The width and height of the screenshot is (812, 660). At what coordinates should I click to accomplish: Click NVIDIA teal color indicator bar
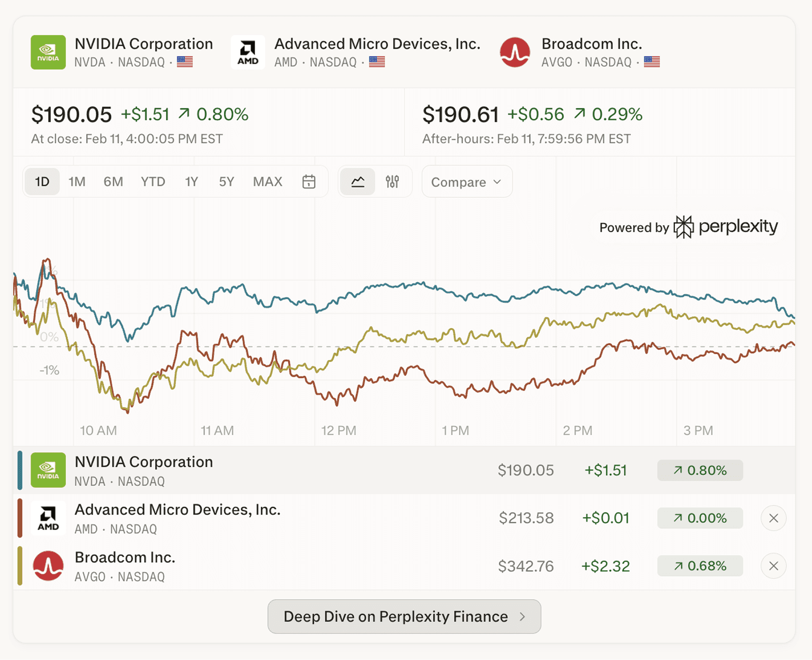tap(20, 470)
